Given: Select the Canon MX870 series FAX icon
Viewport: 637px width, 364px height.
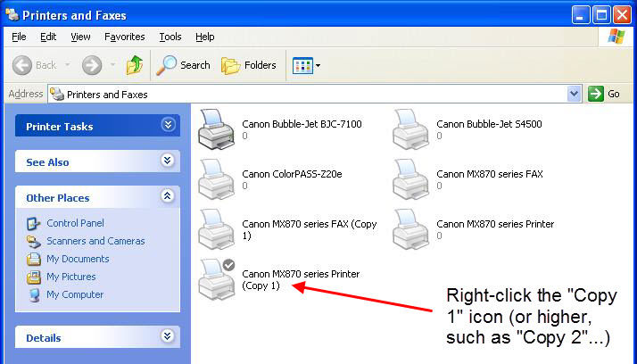Looking at the screenshot, I should (x=410, y=179).
